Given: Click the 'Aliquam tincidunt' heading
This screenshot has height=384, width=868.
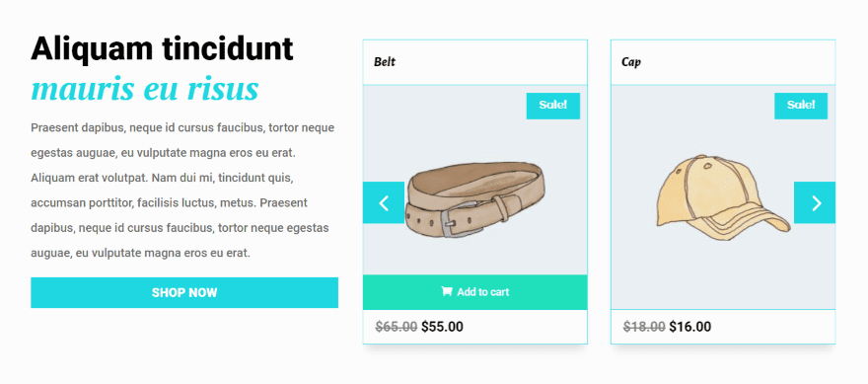Looking at the screenshot, I should [162, 48].
